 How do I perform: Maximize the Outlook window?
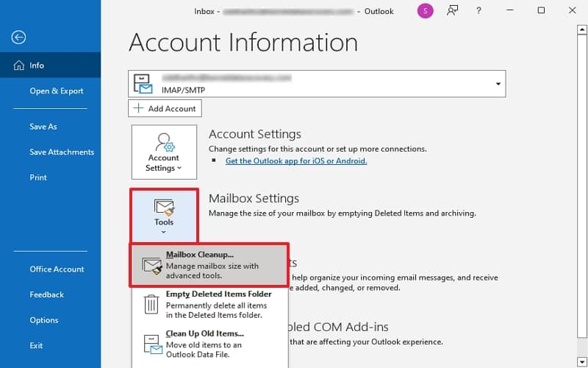(541, 10)
